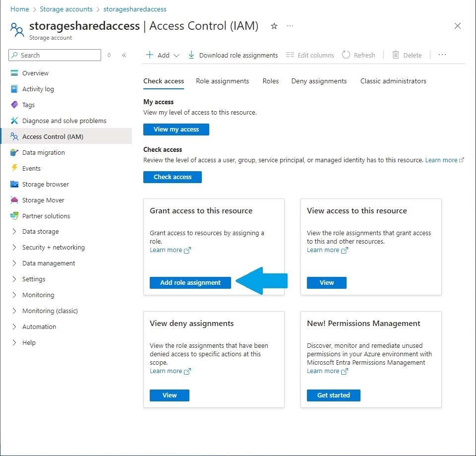This screenshot has width=476, height=456.
Task: Click the Access Control (IAM) people icon in sidebar
Action: [x=14, y=136]
